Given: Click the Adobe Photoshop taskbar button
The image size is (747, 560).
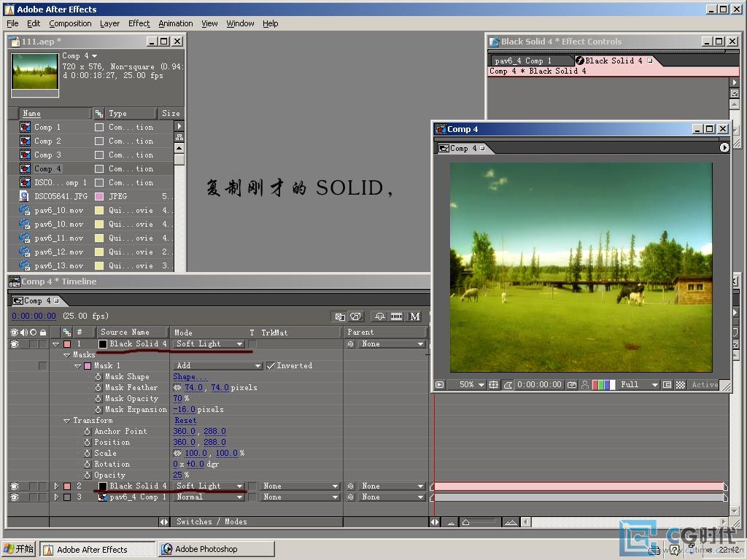Looking at the screenshot, I should click(216, 549).
